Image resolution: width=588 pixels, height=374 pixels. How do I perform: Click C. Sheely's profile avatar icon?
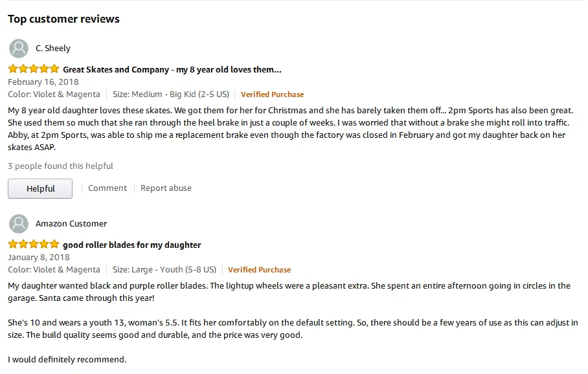click(19, 49)
